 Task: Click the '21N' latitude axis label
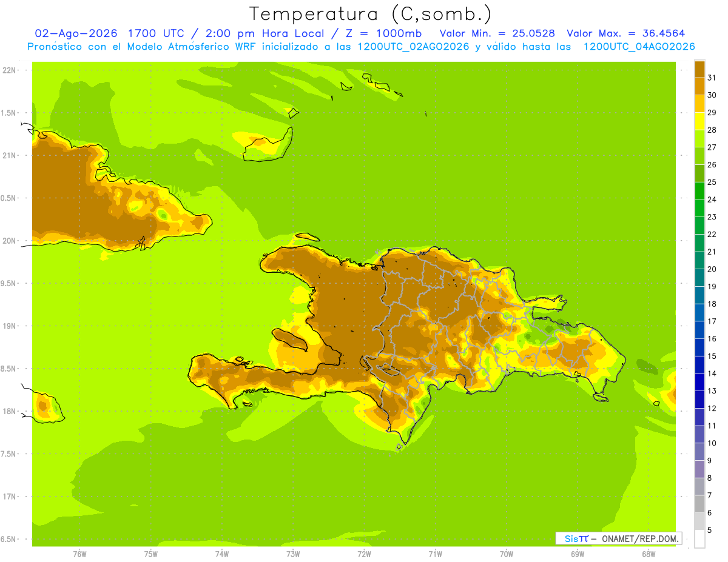click(x=9, y=155)
